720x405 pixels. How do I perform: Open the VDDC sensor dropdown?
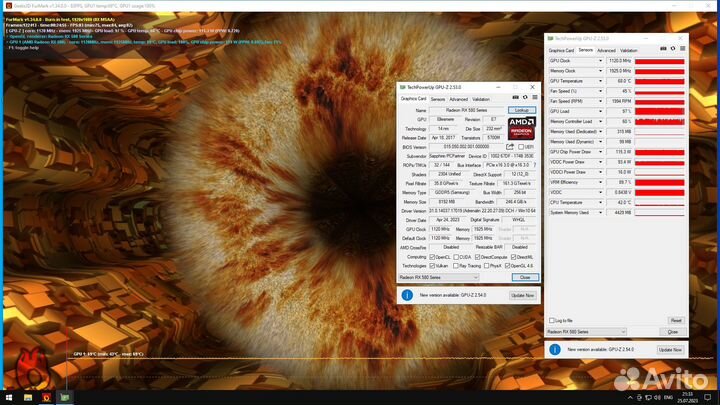pos(600,192)
